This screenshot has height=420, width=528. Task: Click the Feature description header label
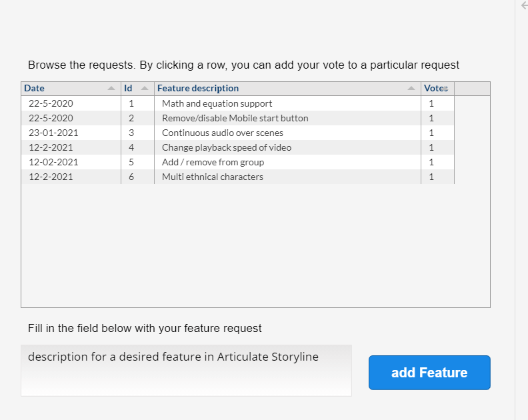click(x=198, y=88)
